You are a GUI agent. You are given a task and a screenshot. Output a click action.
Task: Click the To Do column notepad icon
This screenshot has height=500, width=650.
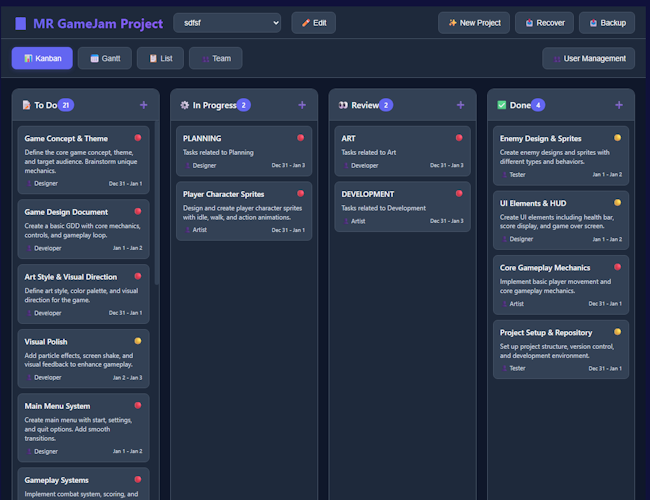[x=27, y=105]
